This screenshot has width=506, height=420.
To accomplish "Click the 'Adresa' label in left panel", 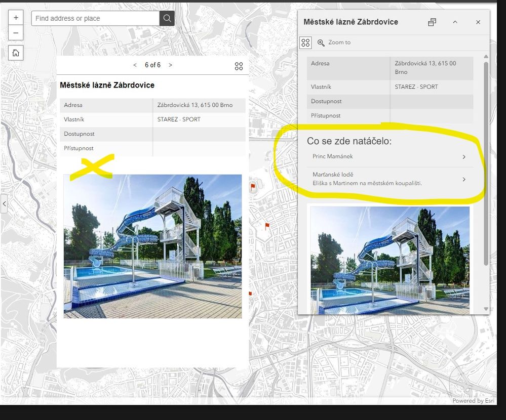I will click(x=73, y=105).
